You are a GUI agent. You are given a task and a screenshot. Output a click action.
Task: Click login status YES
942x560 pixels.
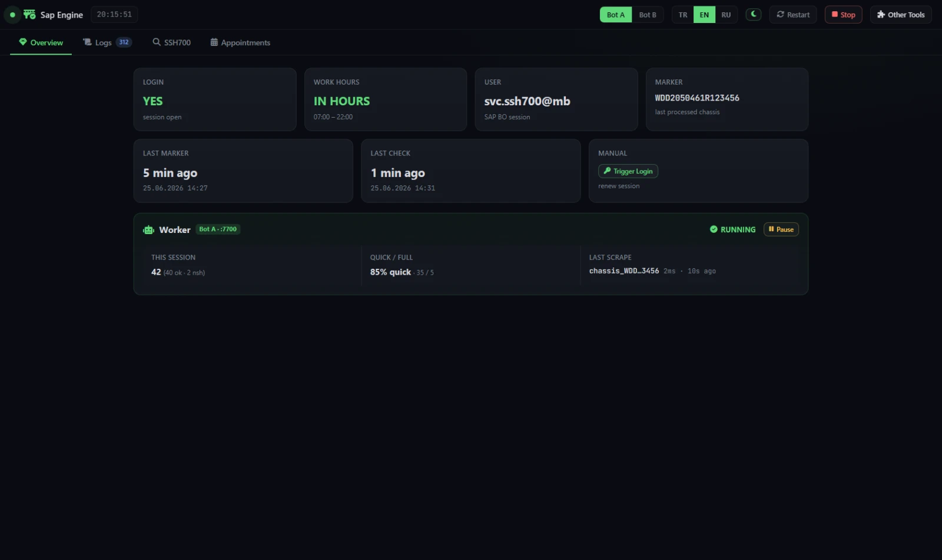pyautogui.click(x=152, y=101)
